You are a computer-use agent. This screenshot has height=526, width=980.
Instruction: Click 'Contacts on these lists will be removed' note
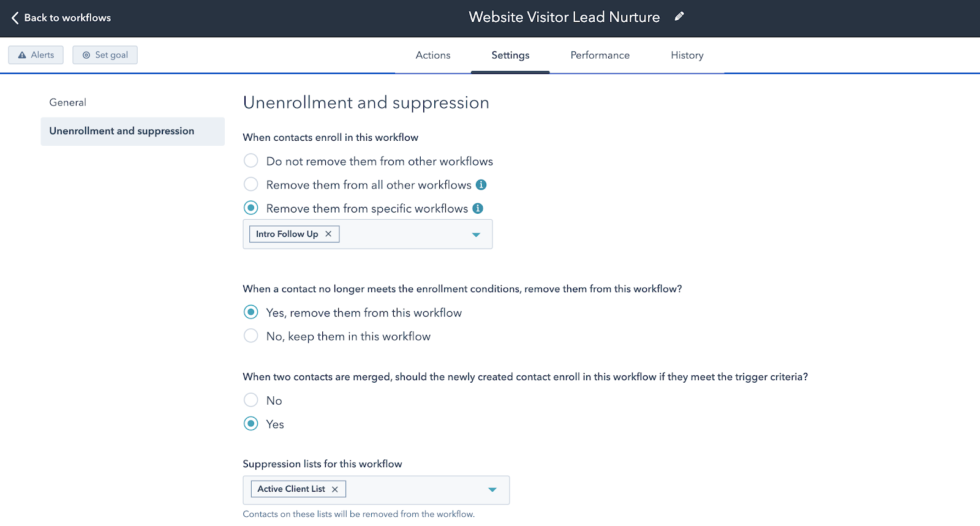(x=359, y=514)
